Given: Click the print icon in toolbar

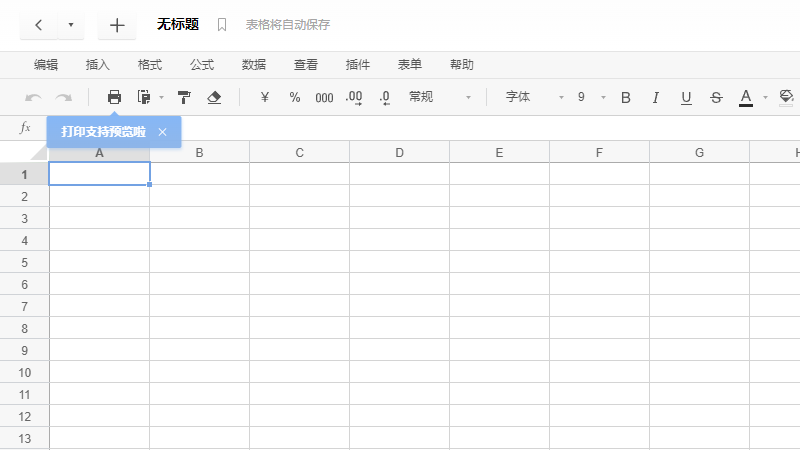Looking at the screenshot, I should (x=114, y=97).
